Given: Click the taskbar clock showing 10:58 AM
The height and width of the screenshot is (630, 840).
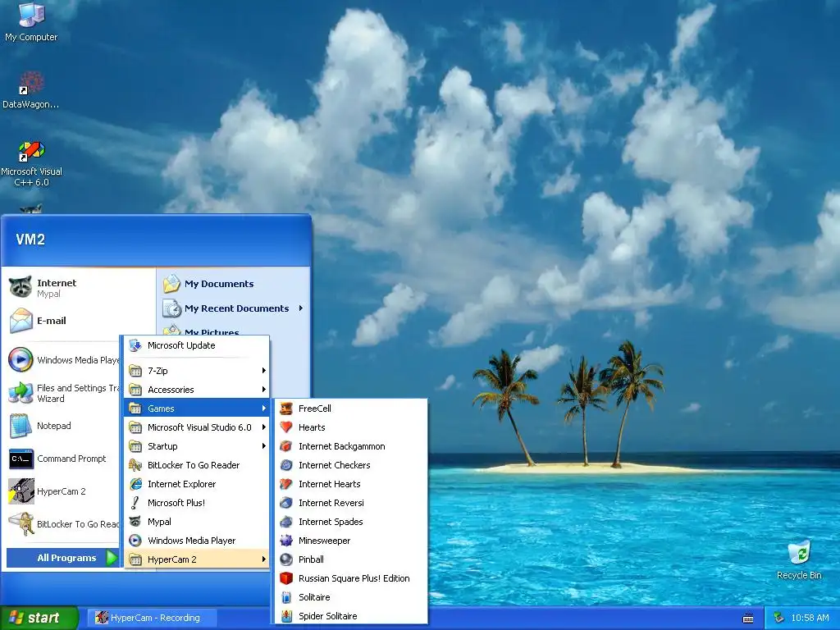Looking at the screenshot, I should (x=810, y=619).
